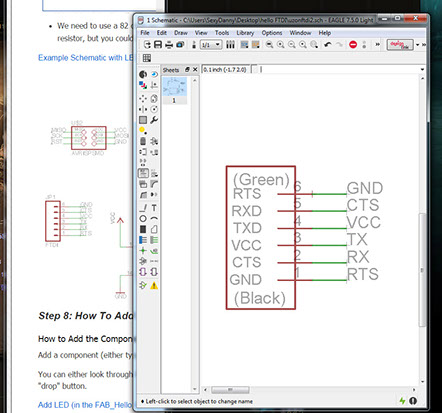Select the Wire line tool
Viewport: 442px width, 413px height.
[x=143, y=208]
